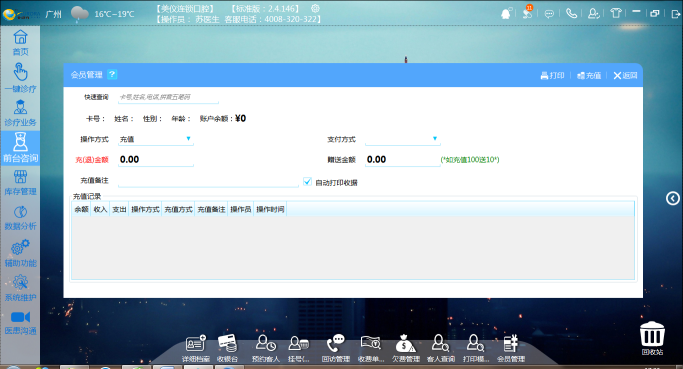Click the green hint 如充值100送10
Viewport: 683px width, 369px height.
click(x=470, y=160)
